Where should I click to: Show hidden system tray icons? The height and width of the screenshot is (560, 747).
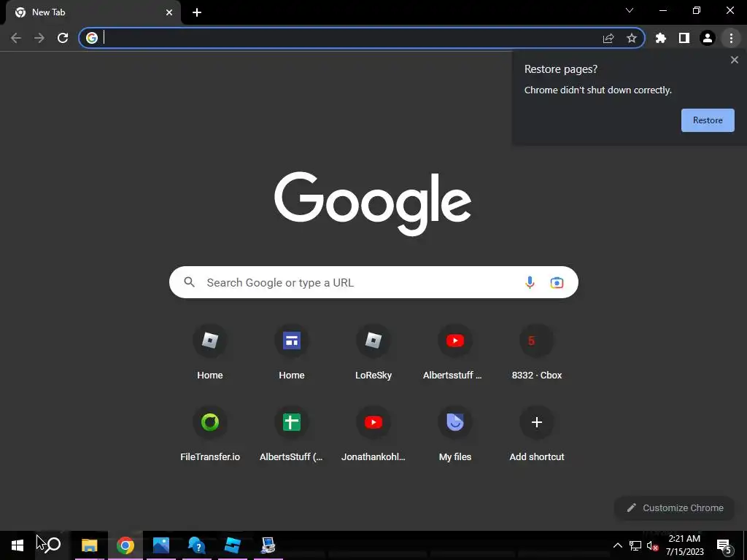coord(617,545)
